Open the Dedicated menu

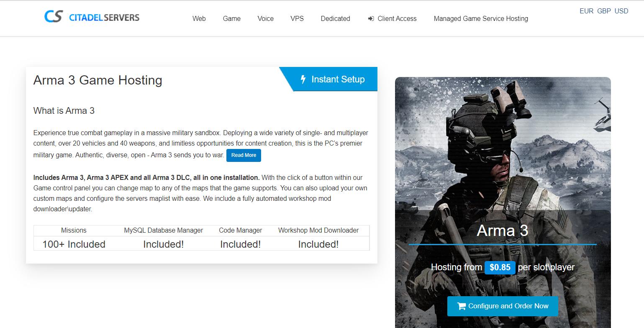(x=335, y=18)
